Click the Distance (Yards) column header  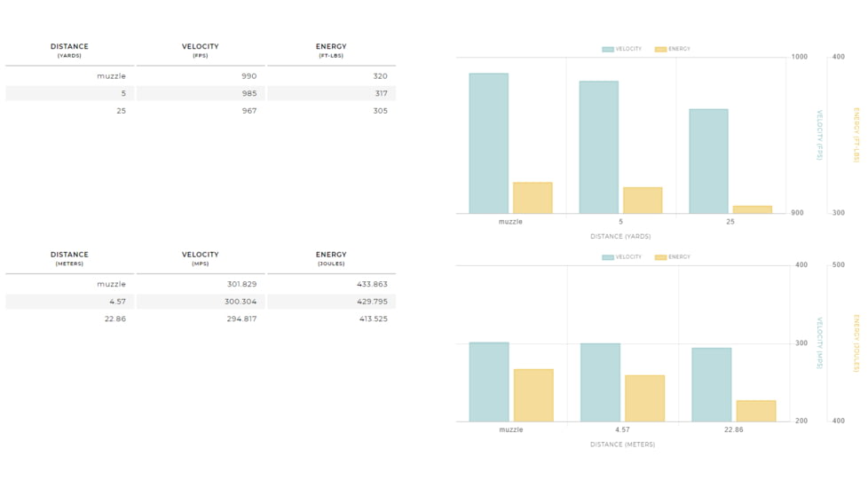69,51
